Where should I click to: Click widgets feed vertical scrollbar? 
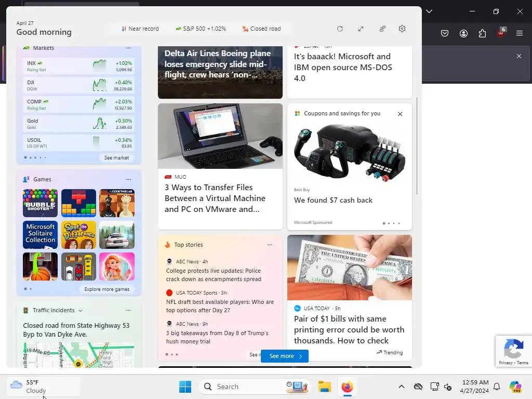point(417,146)
